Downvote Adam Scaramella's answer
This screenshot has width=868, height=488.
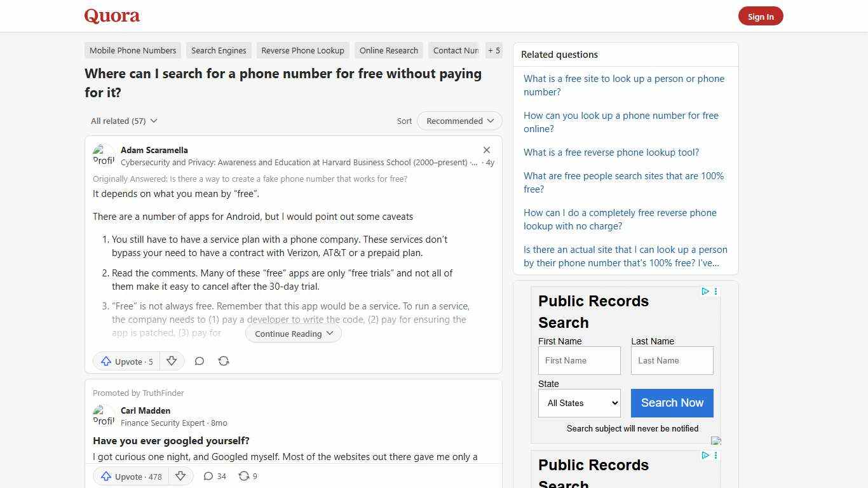click(x=172, y=361)
